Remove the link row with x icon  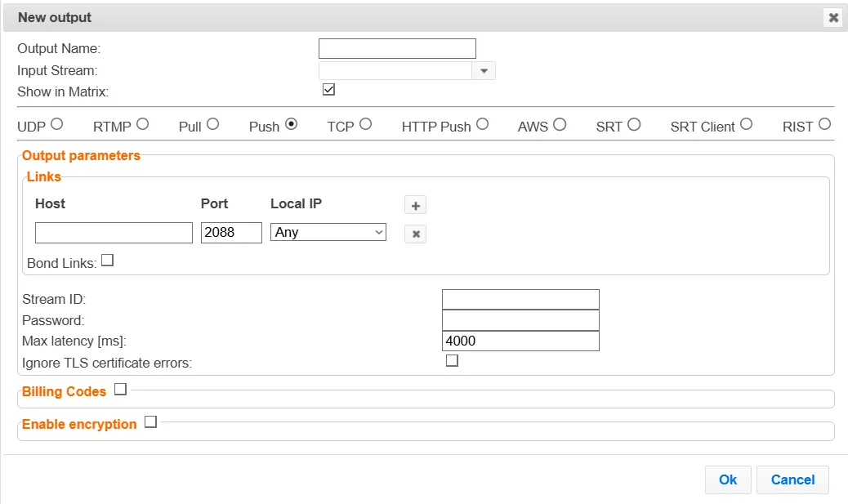click(x=415, y=234)
